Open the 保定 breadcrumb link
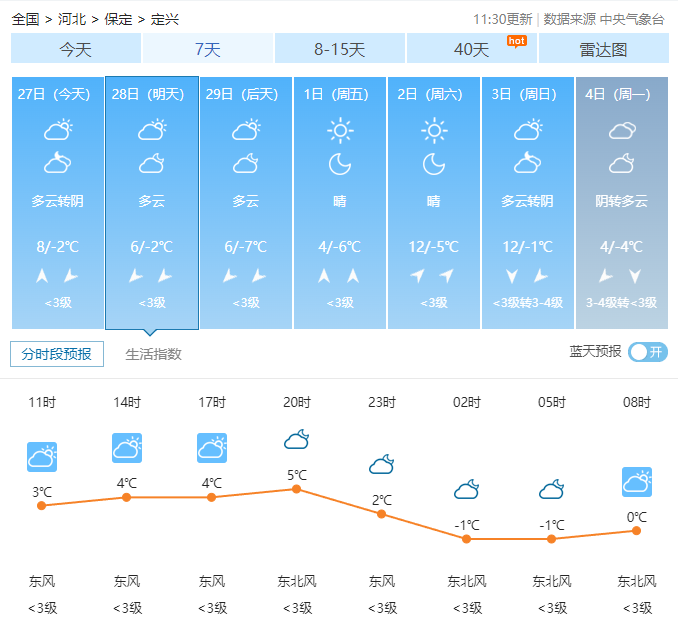The height and width of the screenshot is (631, 678). [118, 19]
